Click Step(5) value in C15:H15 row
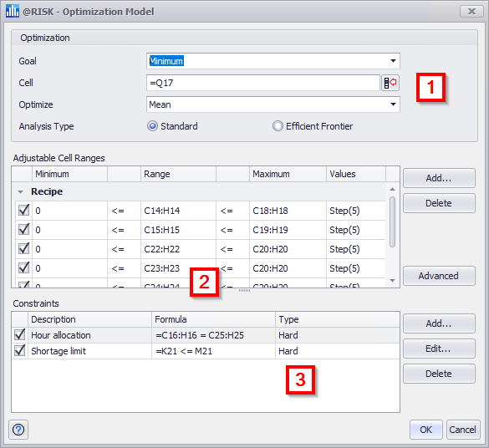489x448 pixels. coord(356,230)
